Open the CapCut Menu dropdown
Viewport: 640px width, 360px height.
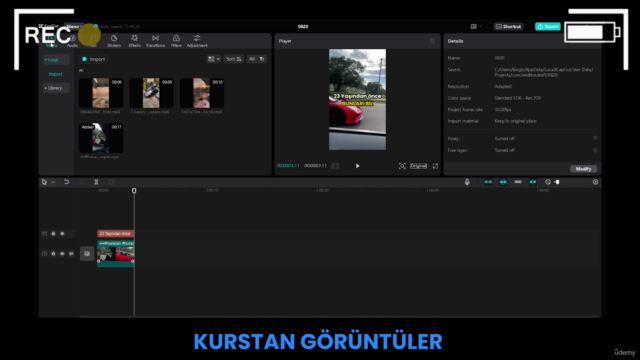coord(73,27)
